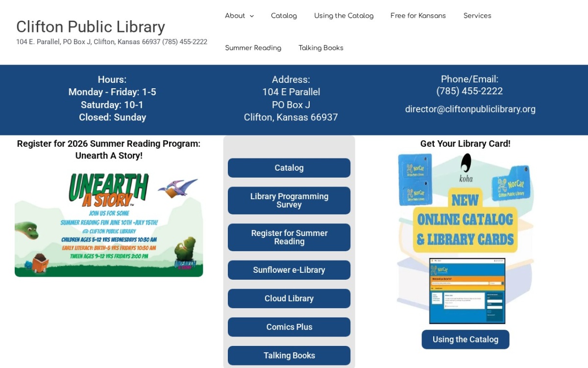Click the "PO Box J" text in banner
This screenshot has height=368, width=588.
tap(291, 105)
